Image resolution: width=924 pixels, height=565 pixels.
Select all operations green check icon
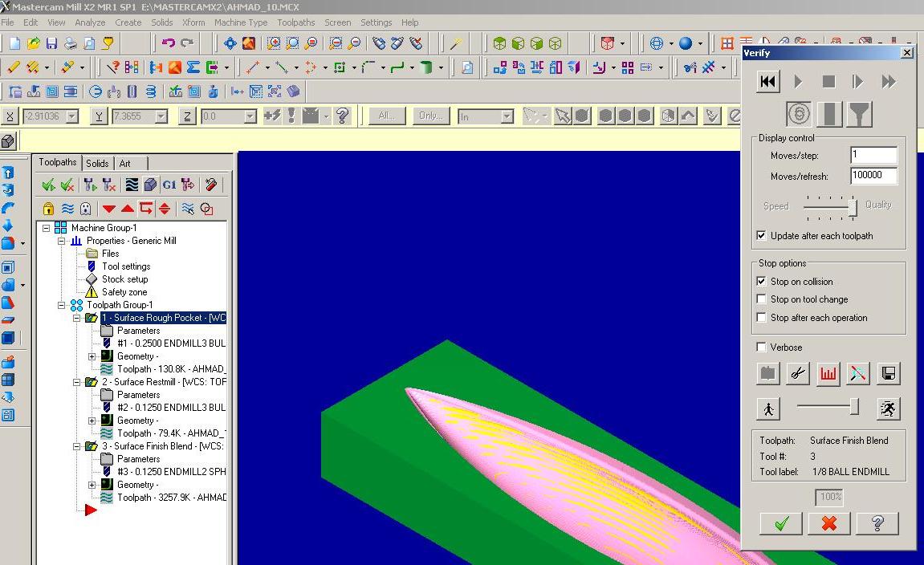[48, 185]
